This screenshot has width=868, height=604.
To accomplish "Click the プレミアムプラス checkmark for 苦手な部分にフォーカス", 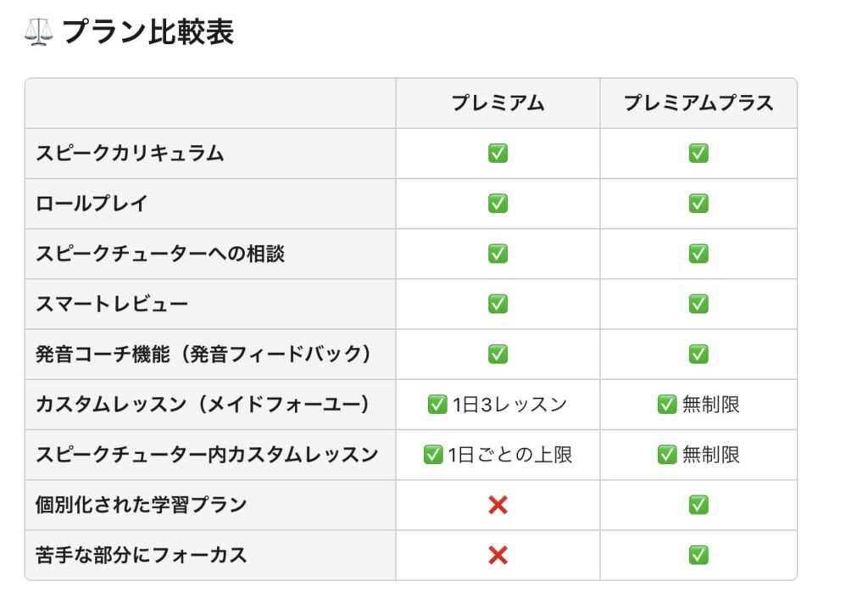I will tap(698, 556).
